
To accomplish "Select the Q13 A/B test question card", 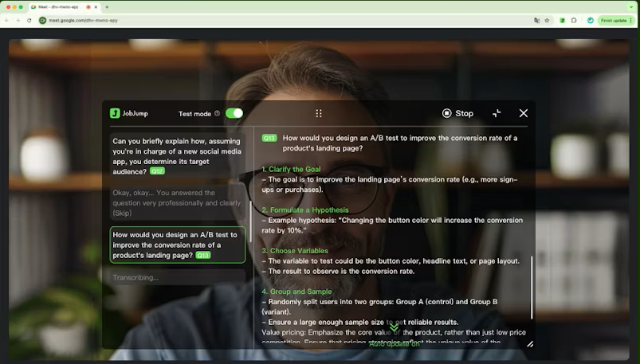I will click(x=177, y=245).
